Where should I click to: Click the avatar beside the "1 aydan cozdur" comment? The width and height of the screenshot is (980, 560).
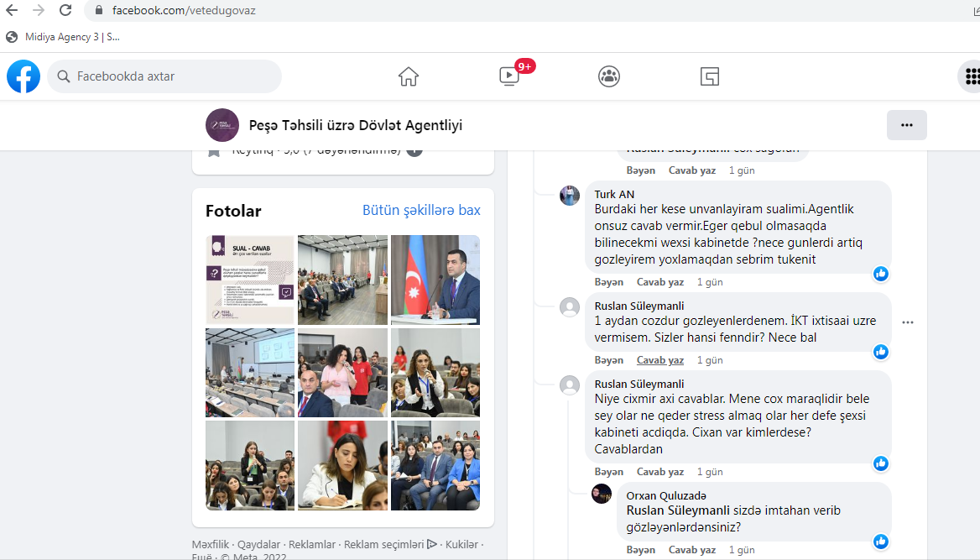(x=570, y=307)
